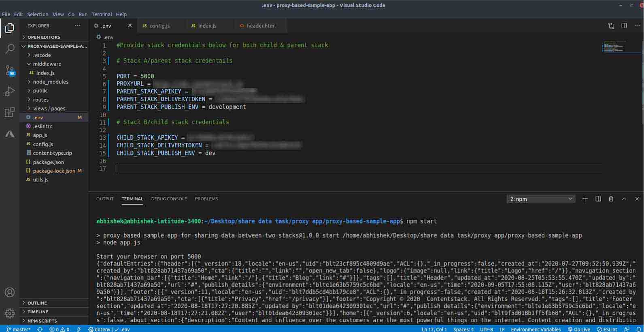Switch to the Debug Console panel tab
Screen dimensions: 644x332
[169, 199]
